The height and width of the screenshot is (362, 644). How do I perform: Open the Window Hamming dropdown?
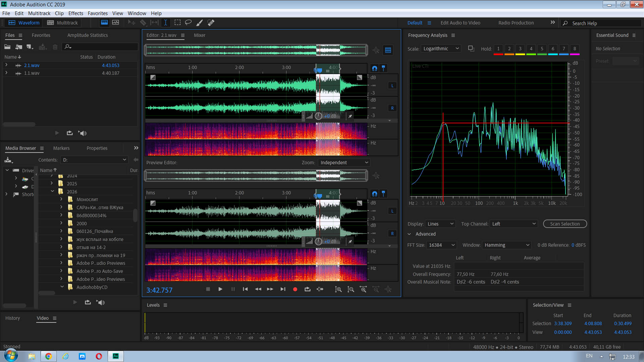click(507, 245)
